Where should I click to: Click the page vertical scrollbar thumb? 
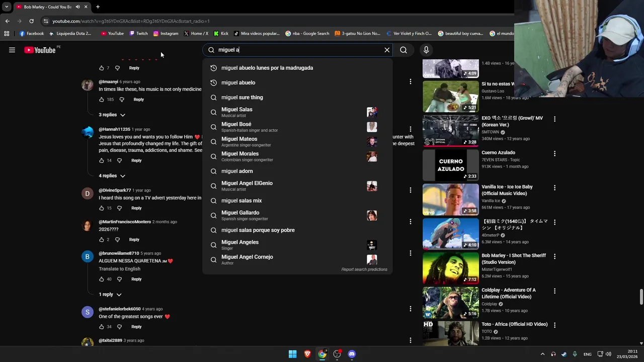[641, 297]
